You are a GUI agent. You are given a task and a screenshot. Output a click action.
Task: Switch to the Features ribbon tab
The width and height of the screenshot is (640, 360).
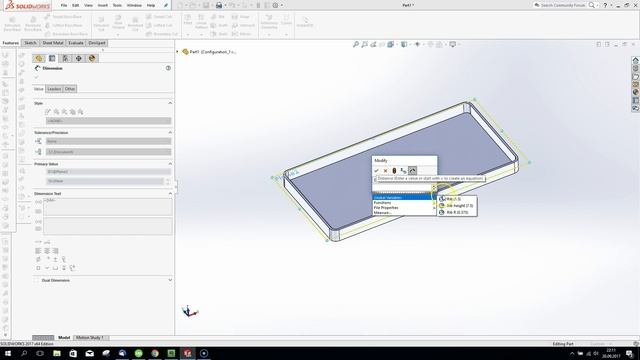coord(10,43)
